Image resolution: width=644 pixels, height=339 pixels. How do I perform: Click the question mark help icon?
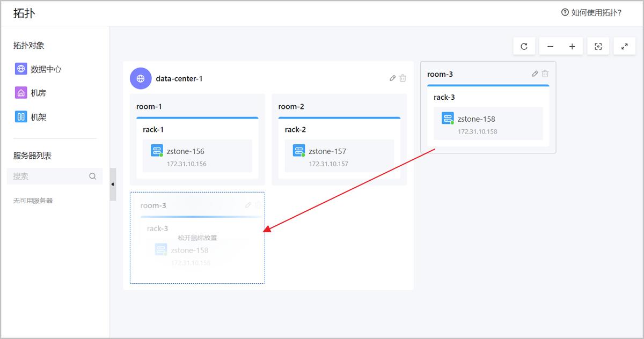point(565,12)
